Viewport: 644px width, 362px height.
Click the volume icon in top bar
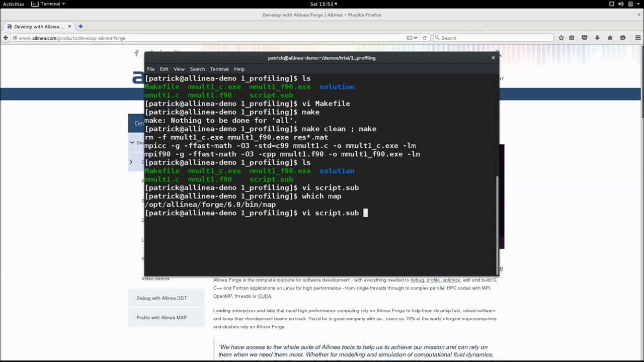(621, 4)
